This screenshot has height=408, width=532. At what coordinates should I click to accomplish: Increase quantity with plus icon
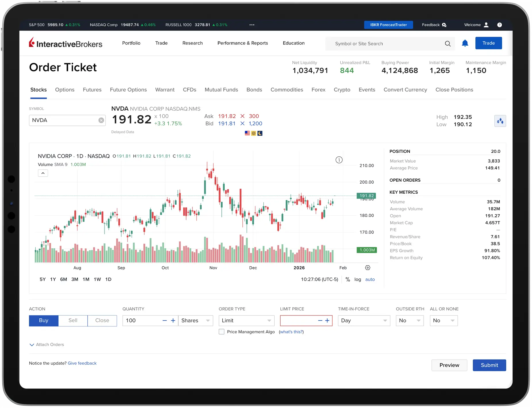pyautogui.click(x=173, y=321)
